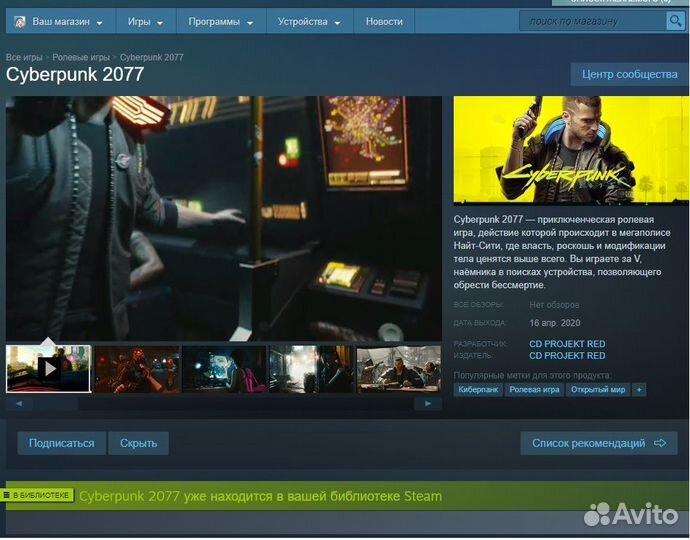This screenshot has height=540, width=690.
Task: Click the release date 16 апр. 2020
Action: tap(554, 323)
